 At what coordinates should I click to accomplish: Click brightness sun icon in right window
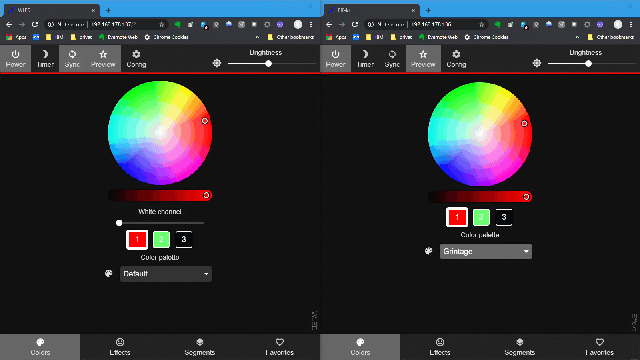(x=537, y=63)
